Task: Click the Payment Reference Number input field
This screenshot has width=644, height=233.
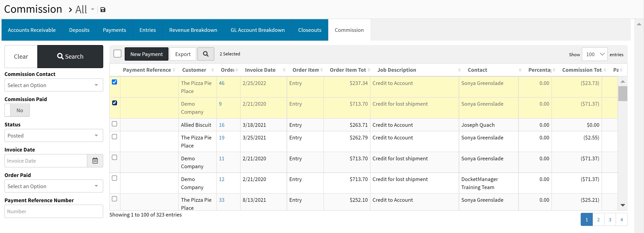Action: click(54, 212)
